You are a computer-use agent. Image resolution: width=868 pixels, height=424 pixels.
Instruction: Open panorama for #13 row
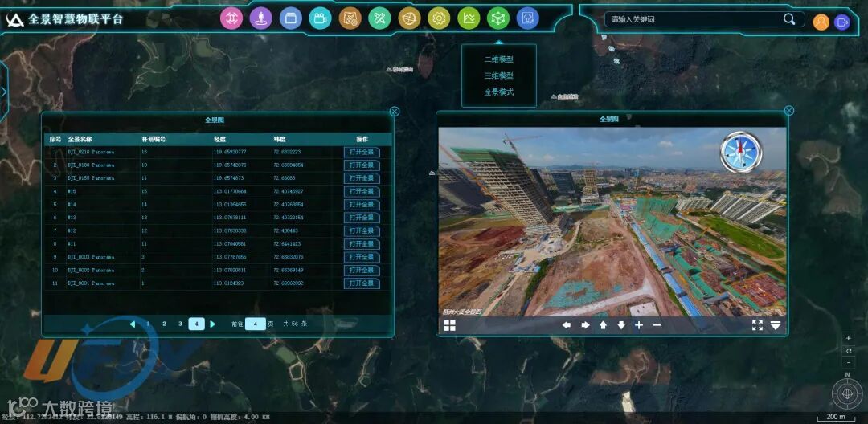click(x=362, y=218)
